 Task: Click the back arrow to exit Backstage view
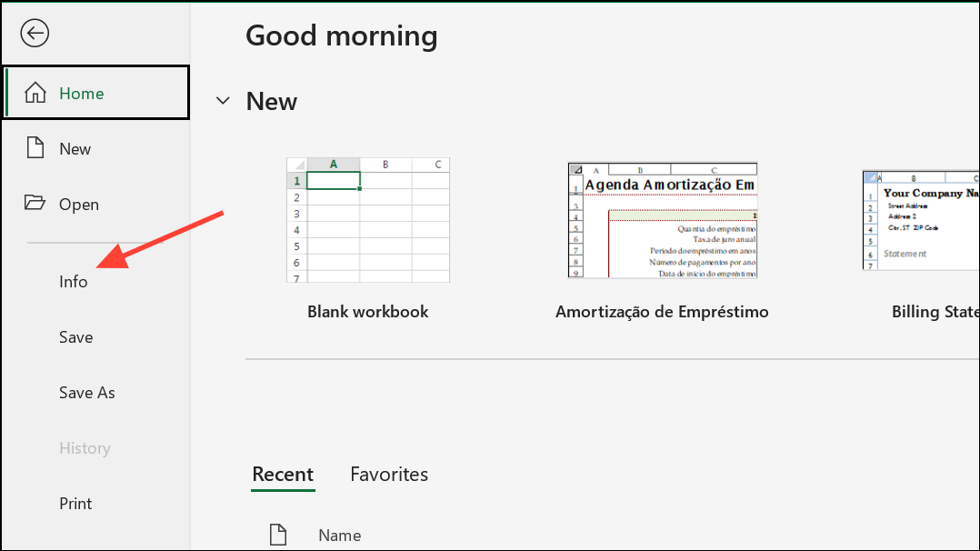pos(34,34)
